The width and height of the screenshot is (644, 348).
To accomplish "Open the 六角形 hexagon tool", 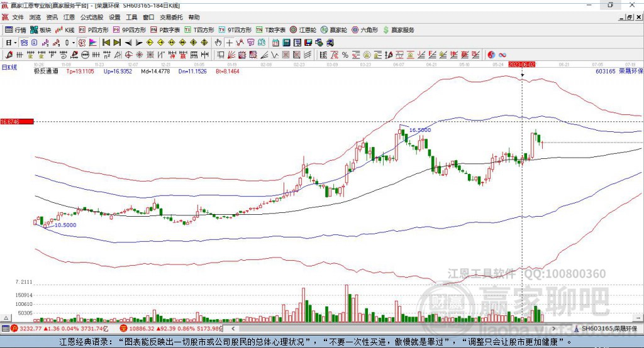I will (365, 30).
